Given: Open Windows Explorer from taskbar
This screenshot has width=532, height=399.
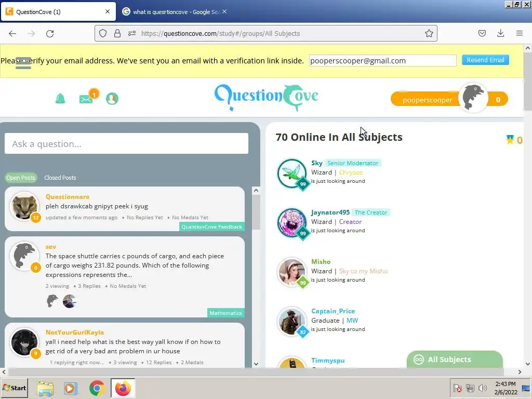Looking at the screenshot, I should (45, 388).
